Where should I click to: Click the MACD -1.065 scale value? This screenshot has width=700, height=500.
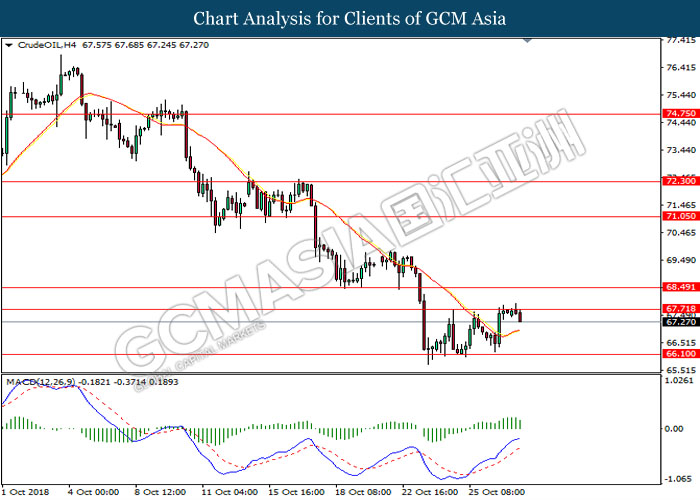point(679,479)
